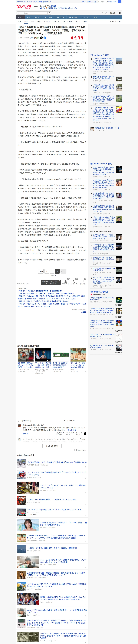
Task: Click the blue web search magnifier button
Action: [x=120, y=2]
